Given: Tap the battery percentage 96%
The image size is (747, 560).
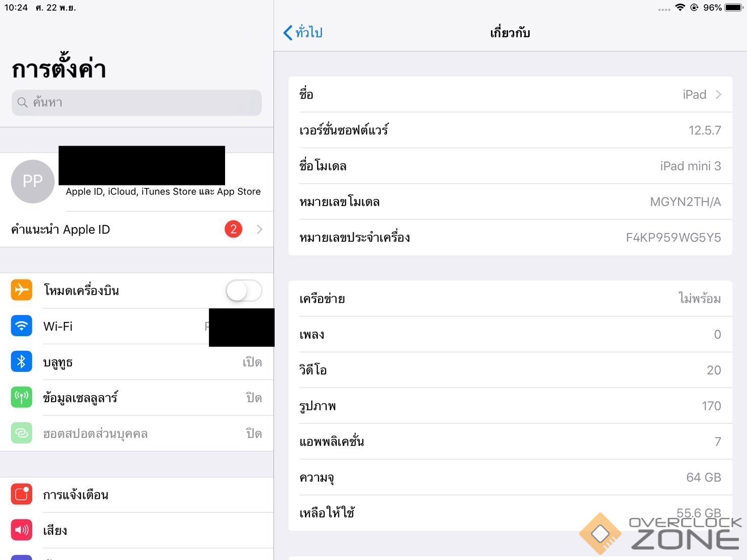Looking at the screenshot, I should [712, 8].
